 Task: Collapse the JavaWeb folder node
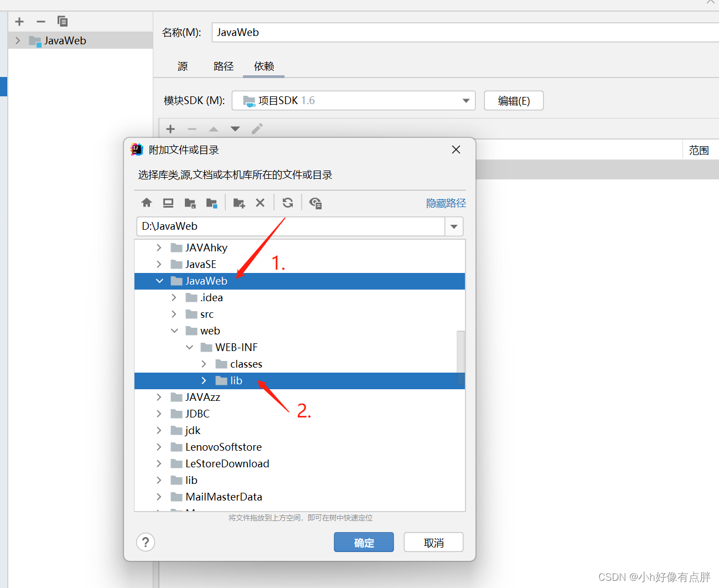159,281
